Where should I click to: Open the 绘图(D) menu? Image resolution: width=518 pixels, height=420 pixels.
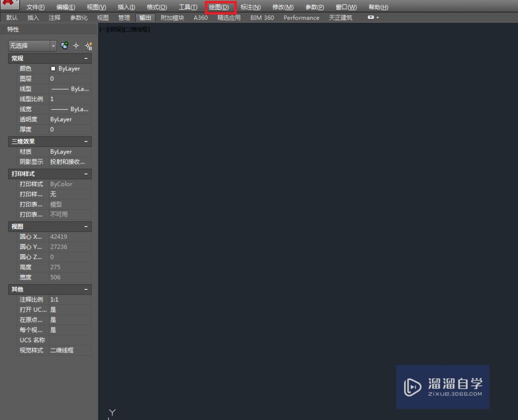pyautogui.click(x=219, y=7)
